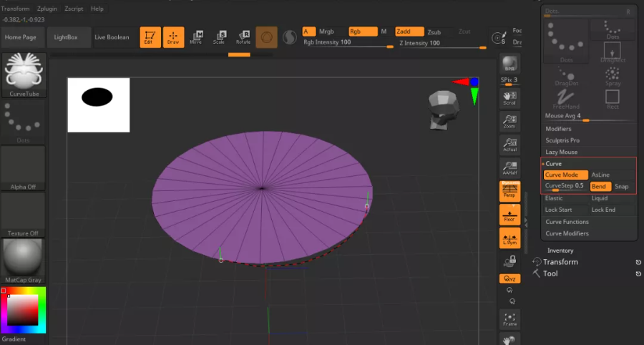Open the CurveTube brush picker
Image resolution: width=644 pixels, height=345 pixels.
(24, 75)
